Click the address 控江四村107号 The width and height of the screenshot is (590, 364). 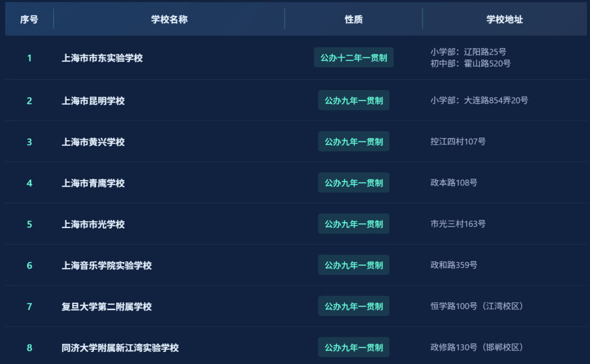tap(458, 142)
